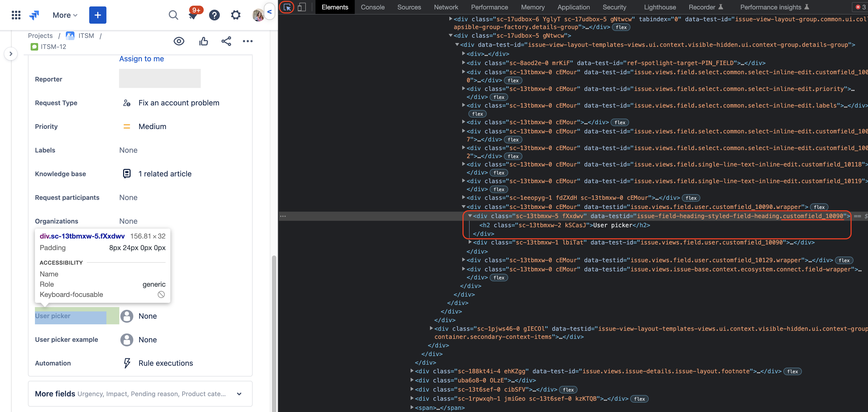The image size is (868, 412).
Task: Toggle the left sidebar collapse arrow
Action: tap(10, 54)
